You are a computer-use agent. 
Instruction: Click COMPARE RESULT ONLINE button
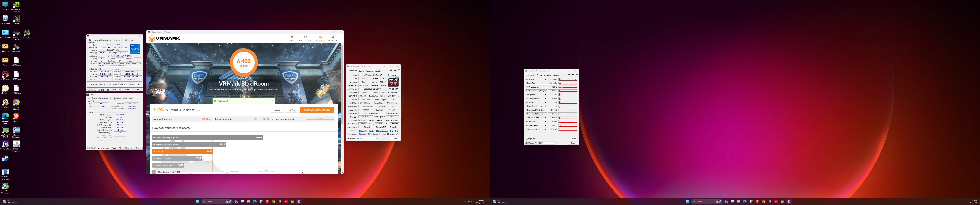point(317,110)
